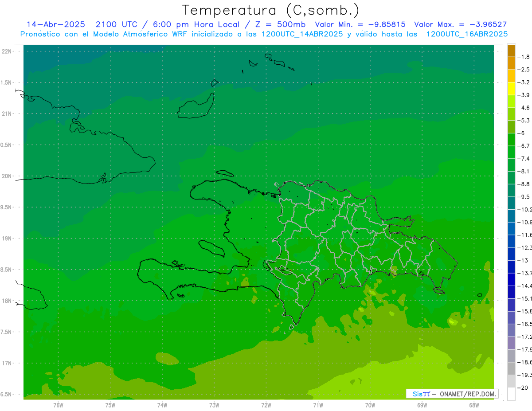Click the -20 colorbar label

[524, 388]
